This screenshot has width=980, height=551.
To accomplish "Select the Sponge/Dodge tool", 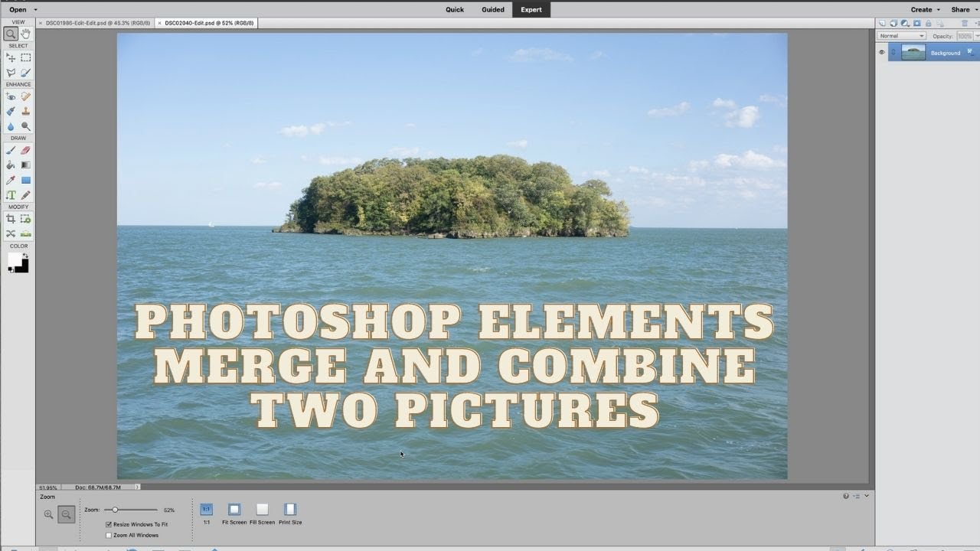I will tap(26, 127).
